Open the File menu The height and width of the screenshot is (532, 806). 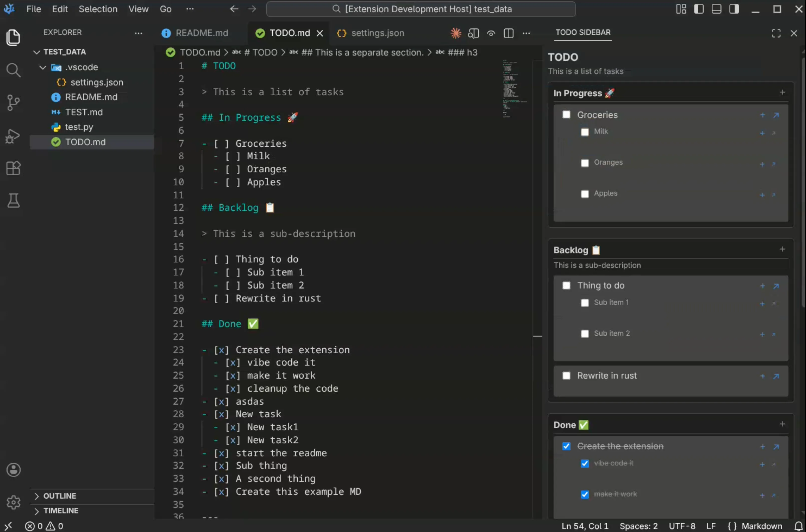click(x=34, y=9)
